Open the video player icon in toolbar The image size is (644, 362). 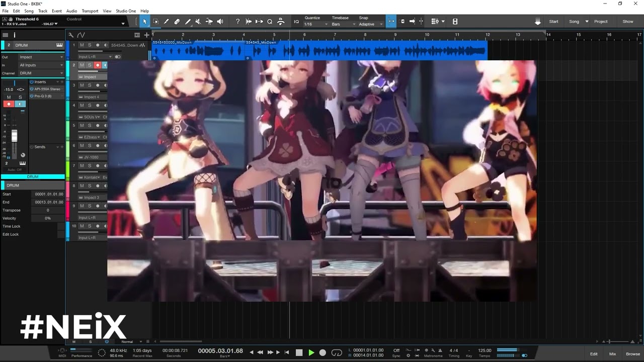(455, 22)
